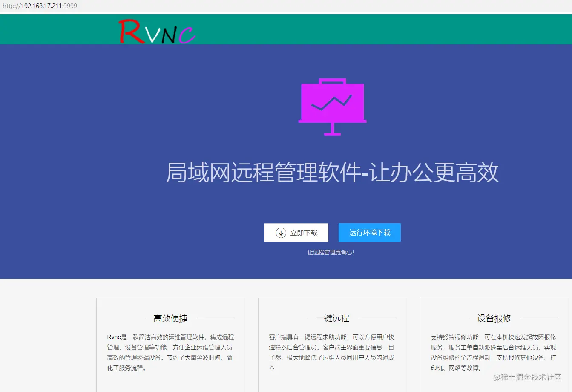Click the slogan 让远程管理更省心!
The height and width of the screenshot is (392, 572).
tap(331, 252)
